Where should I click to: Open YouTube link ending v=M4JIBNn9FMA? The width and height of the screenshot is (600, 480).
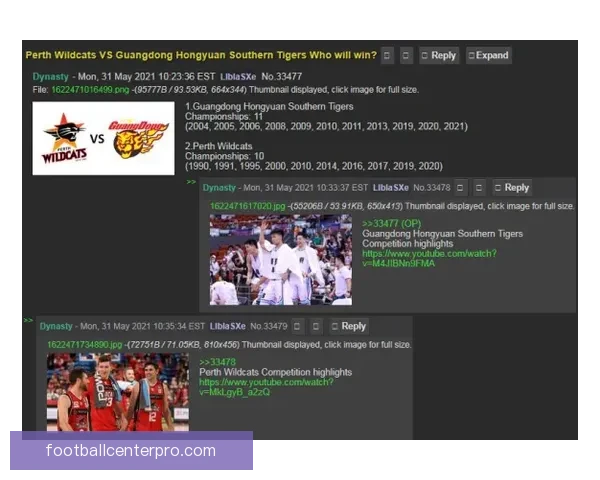pos(429,258)
